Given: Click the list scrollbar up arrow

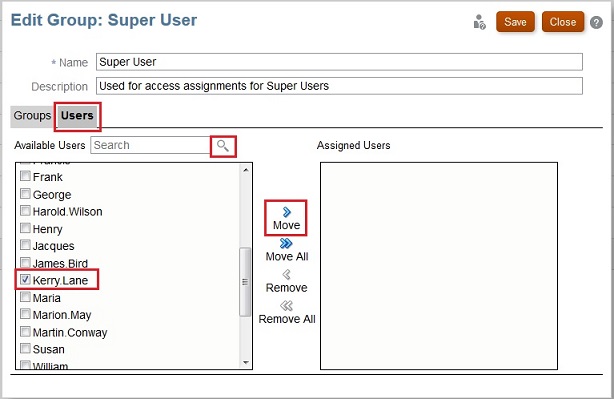Looking at the screenshot, I should click(246, 170).
